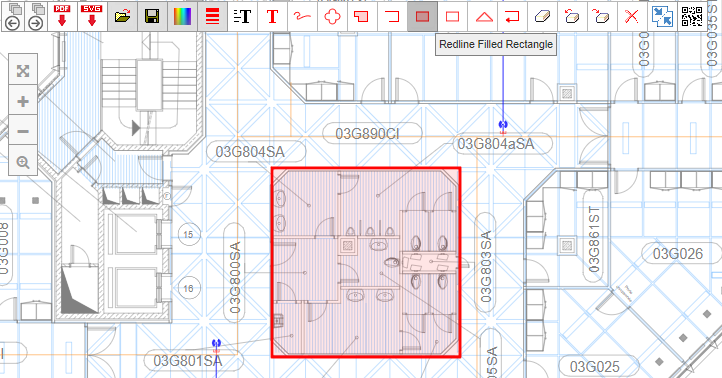Open the rainbow color picker swatch
The height and width of the screenshot is (378, 722).
point(182,16)
